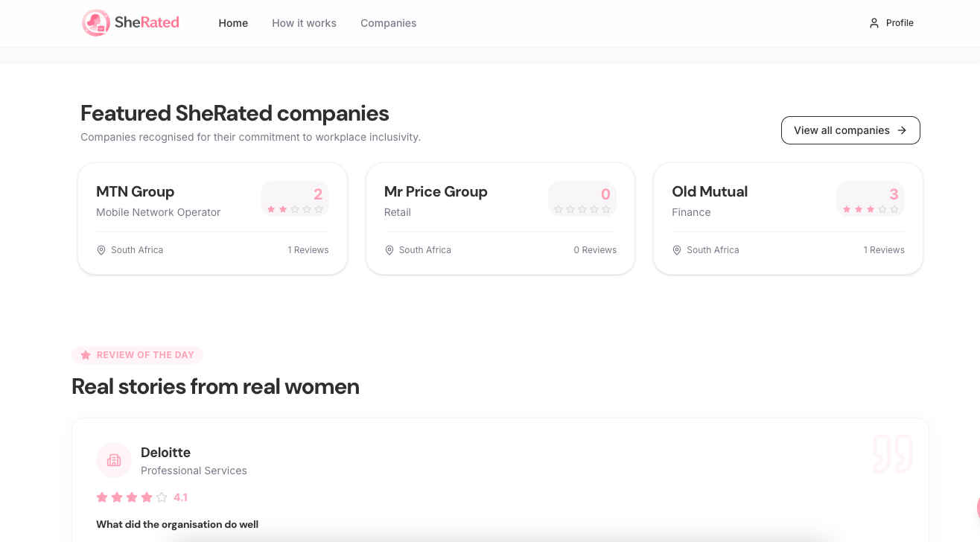Screen dimensions: 980x542
Task: Click the location pin icon on MTN Group card
Action: pyautogui.click(x=101, y=250)
